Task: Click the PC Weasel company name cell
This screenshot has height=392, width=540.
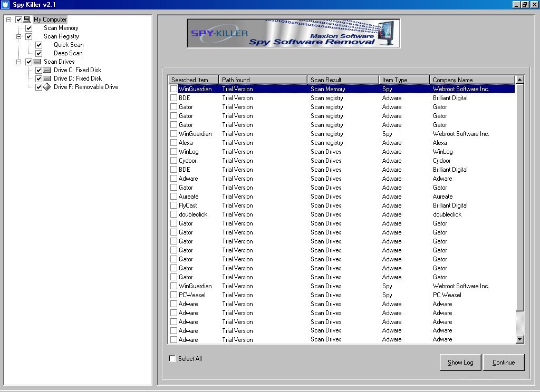Action: 447,295
